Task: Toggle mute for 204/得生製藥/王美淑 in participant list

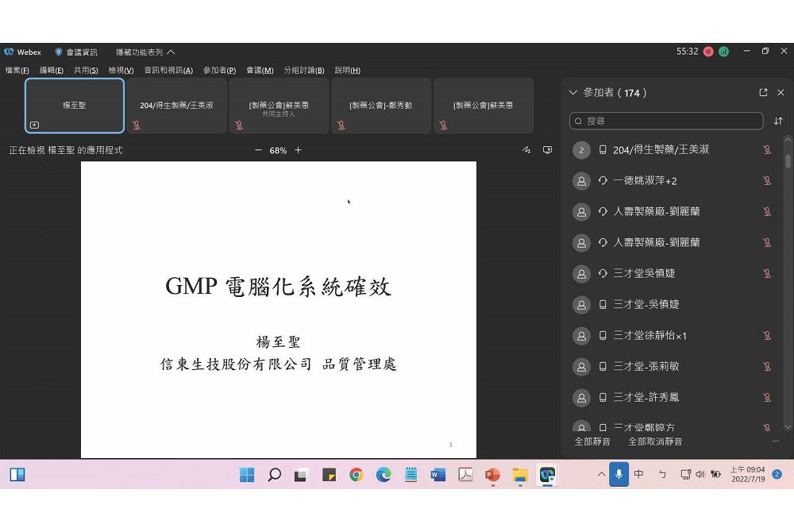Action: (767, 150)
